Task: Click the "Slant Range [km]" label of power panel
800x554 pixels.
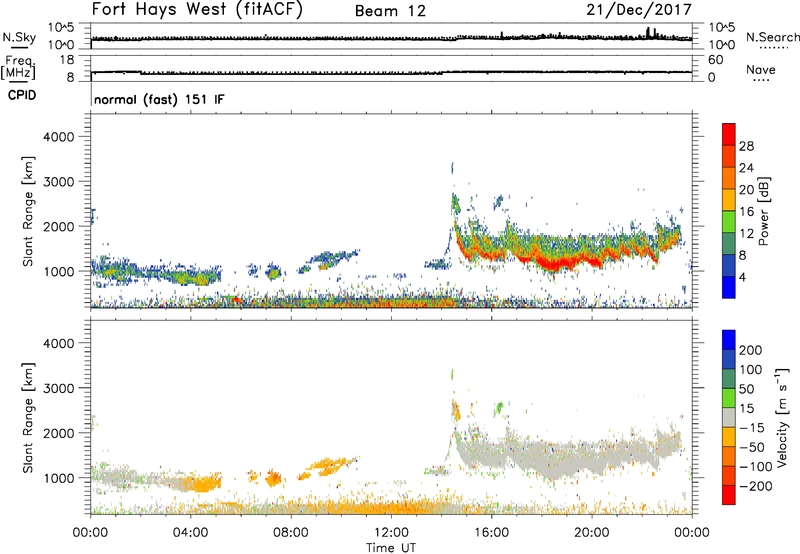Action: point(28,211)
